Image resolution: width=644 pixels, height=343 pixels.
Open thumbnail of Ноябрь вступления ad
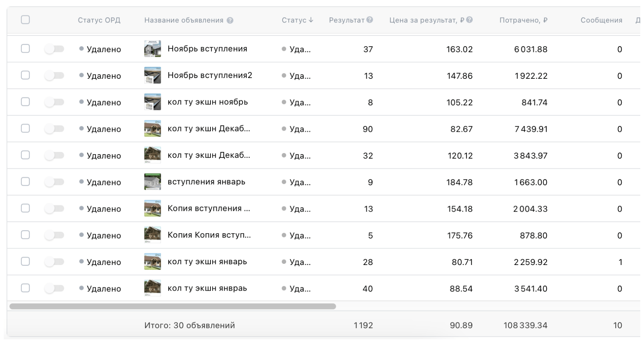(153, 49)
